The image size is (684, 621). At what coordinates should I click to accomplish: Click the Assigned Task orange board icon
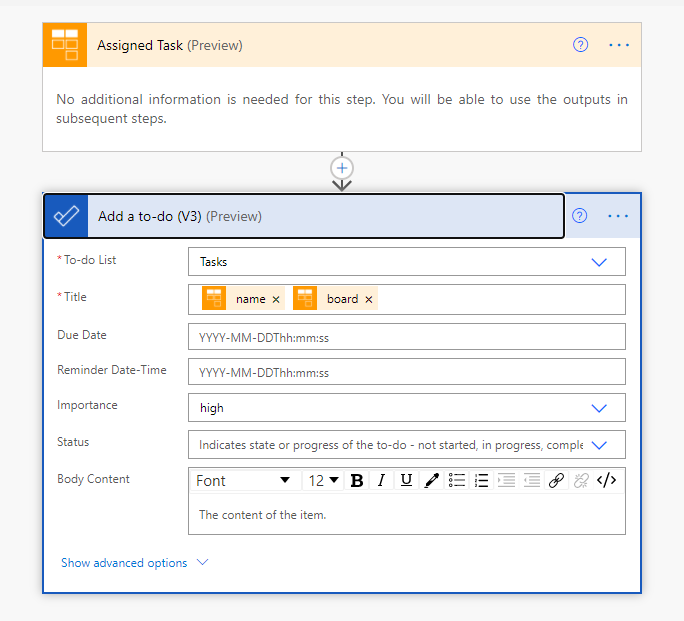(65, 45)
